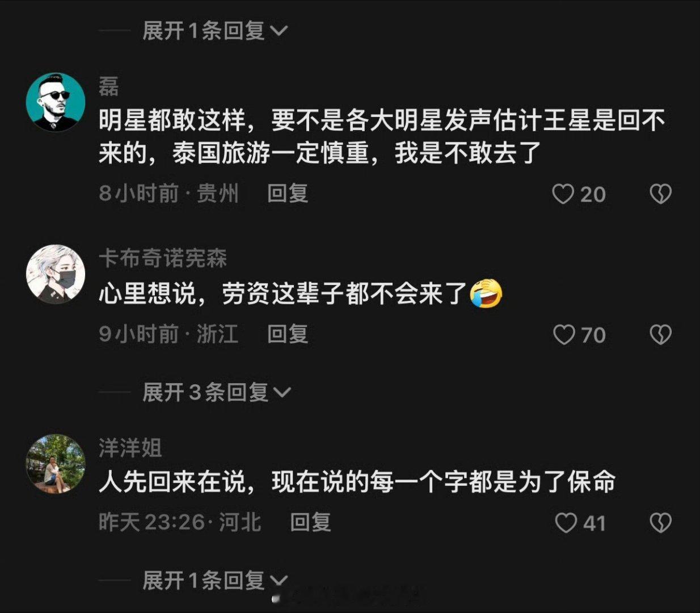Expand 展开3条回复 replies
The height and width of the screenshot is (613, 700).
point(216,392)
